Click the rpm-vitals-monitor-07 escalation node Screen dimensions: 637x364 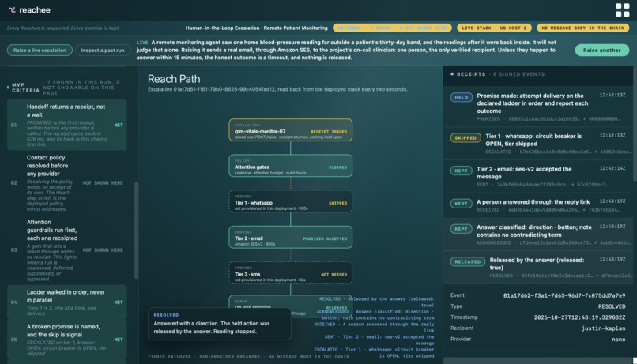click(291, 130)
